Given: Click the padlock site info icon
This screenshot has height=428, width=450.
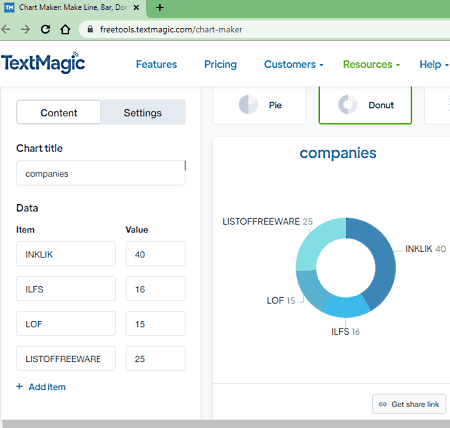Looking at the screenshot, I should [90, 29].
